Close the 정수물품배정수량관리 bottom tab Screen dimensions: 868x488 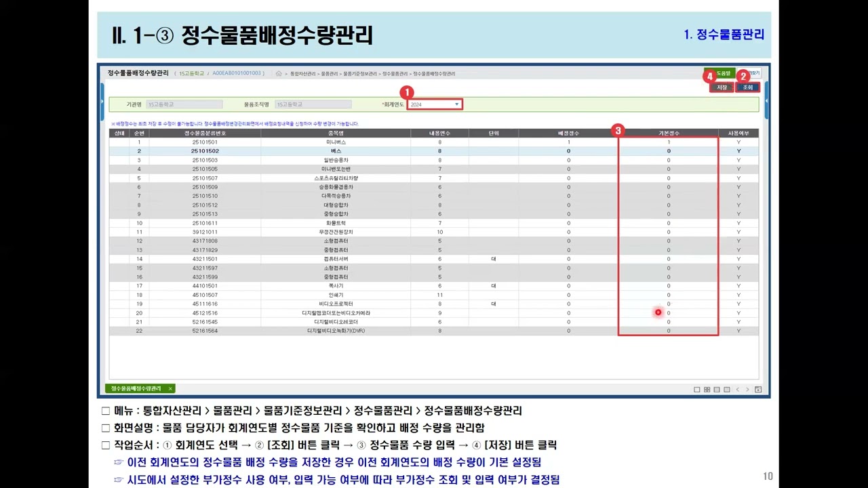[x=170, y=388]
